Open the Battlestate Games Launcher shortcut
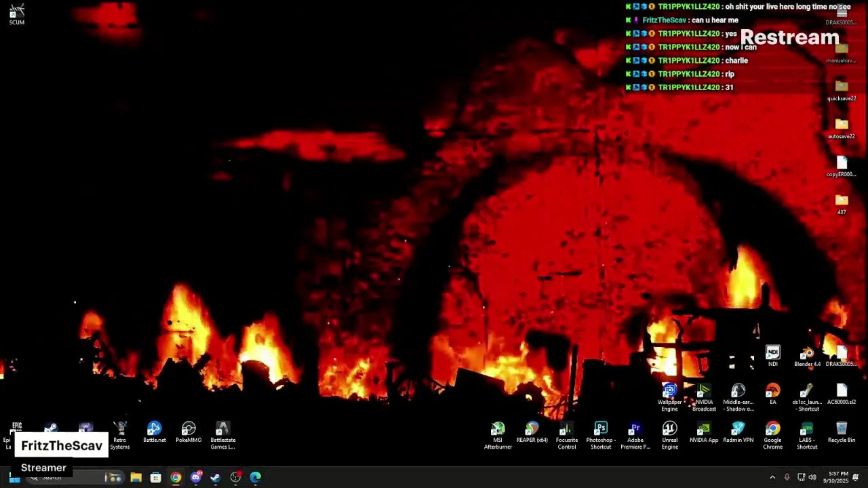The height and width of the screenshot is (488, 868). pyautogui.click(x=222, y=435)
